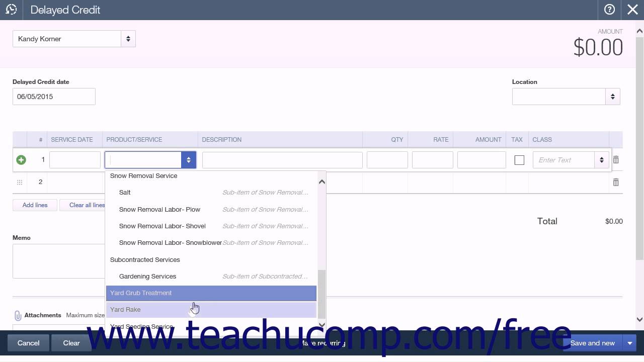This screenshot has width=644, height=362.
Task: Select Yard Grub Treatment item
Action: [x=211, y=293]
